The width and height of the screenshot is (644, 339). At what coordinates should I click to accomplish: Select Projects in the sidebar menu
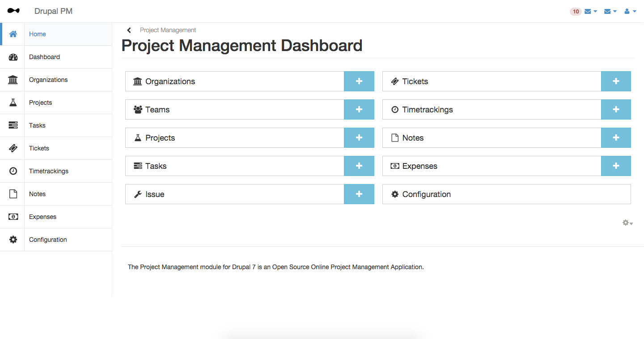click(x=41, y=103)
